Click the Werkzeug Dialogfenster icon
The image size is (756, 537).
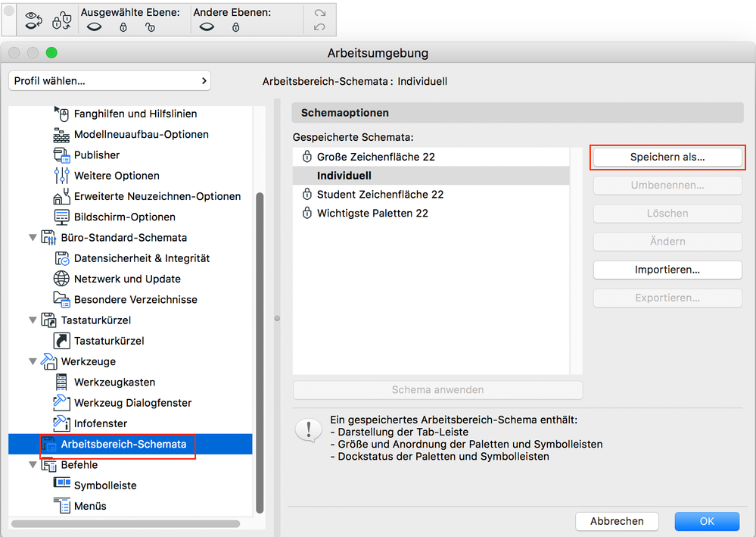(61, 402)
